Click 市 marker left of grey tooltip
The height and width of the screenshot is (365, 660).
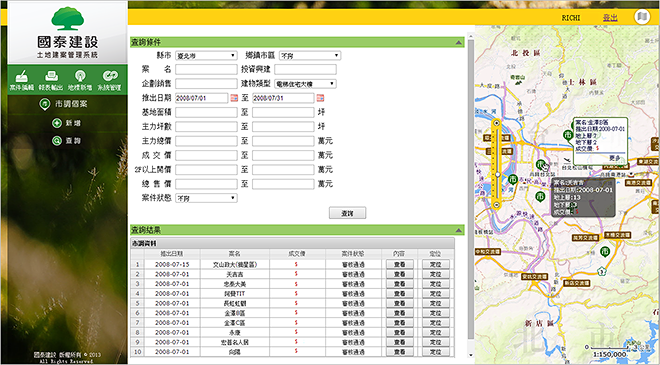[x=540, y=197]
